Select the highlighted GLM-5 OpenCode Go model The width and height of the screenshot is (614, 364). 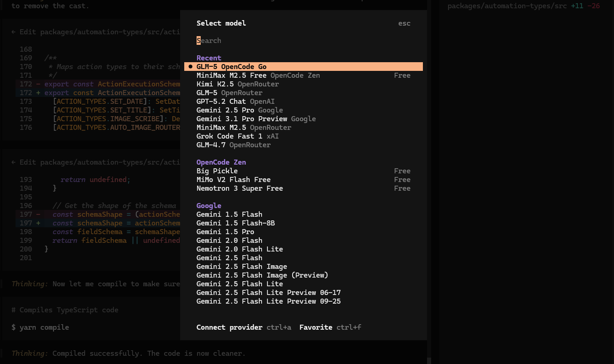coord(304,67)
